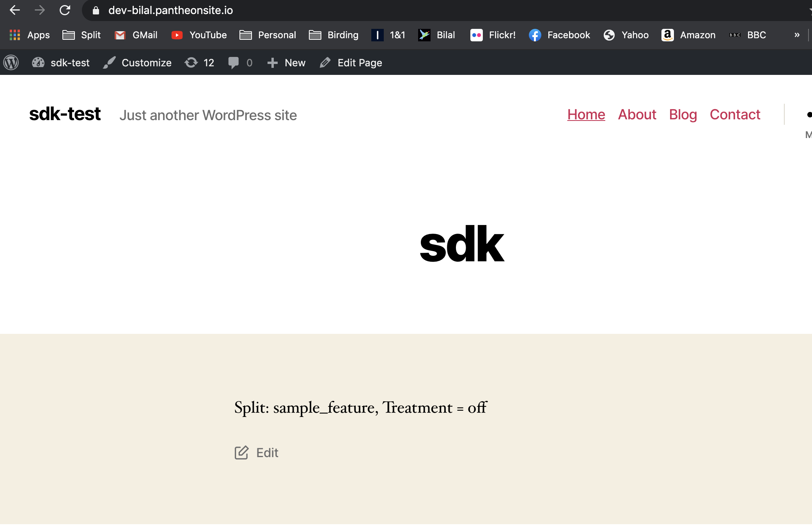
Task: Open comments bubble in admin bar
Action: point(240,62)
